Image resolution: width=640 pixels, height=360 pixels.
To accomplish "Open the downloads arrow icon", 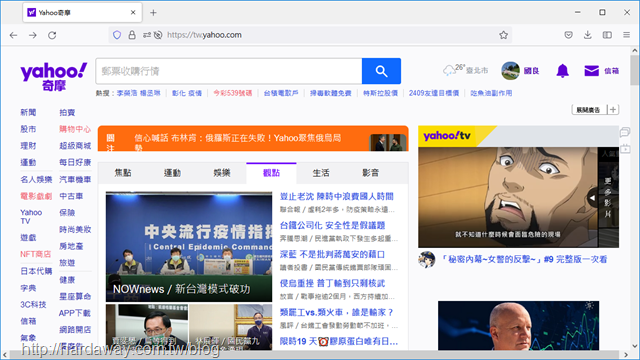I will tap(587, 35).
